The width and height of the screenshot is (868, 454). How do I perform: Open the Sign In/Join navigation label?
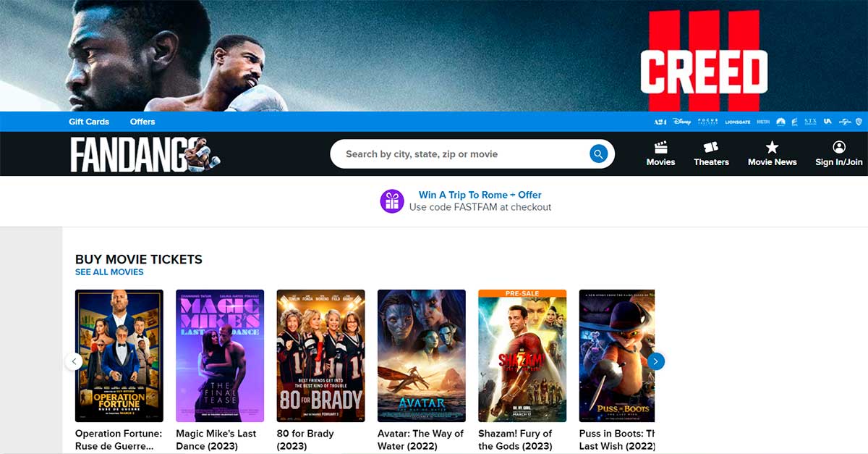[x=839, y=162]
